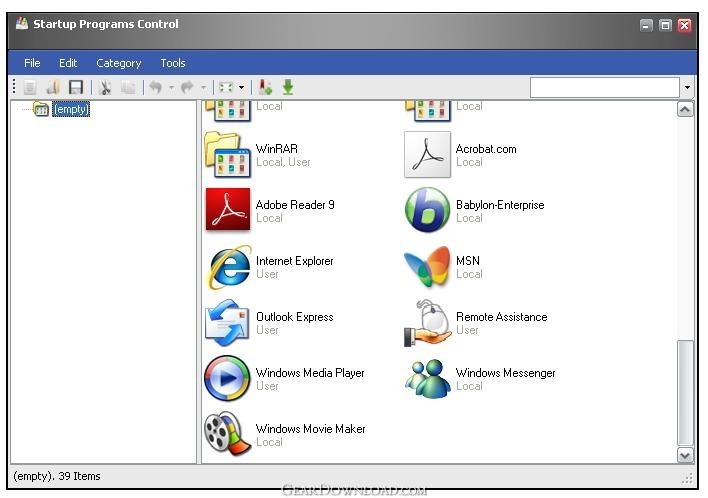Click the Add program toolbar icon

coord(265,87)
